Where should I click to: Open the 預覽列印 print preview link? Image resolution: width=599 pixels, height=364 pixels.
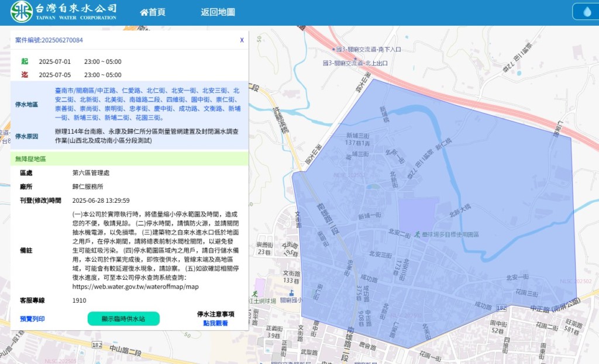point(32,319)
